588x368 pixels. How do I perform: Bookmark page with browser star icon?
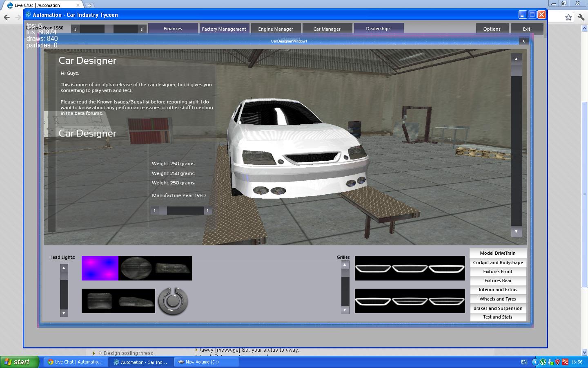click(568, 17)
